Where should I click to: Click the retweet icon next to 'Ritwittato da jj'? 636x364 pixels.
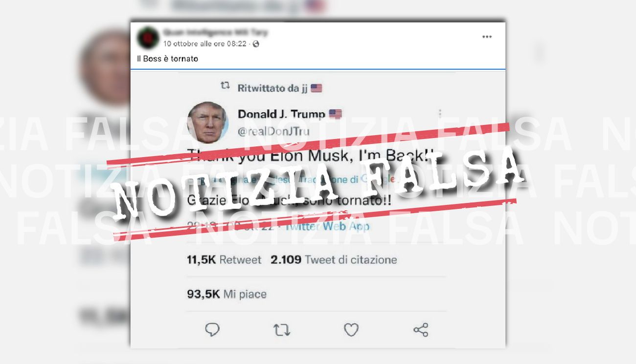[x=225, y=86]
